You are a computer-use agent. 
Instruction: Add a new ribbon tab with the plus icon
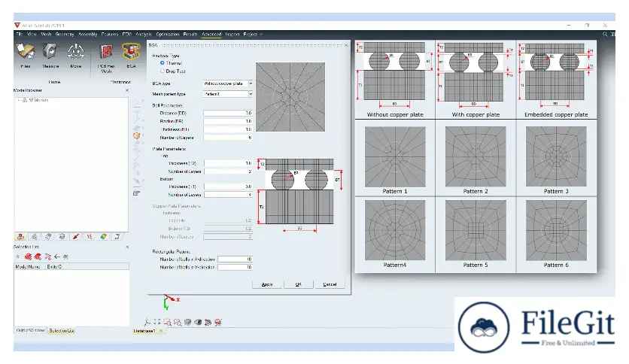(x=261, y=35)
